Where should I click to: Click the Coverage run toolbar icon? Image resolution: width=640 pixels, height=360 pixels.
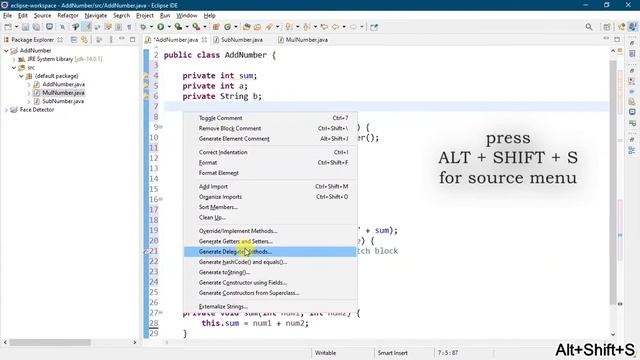coord(178,27)
